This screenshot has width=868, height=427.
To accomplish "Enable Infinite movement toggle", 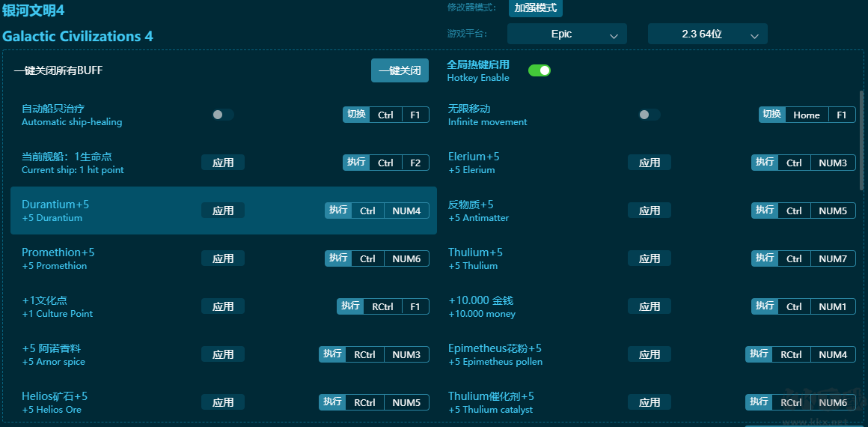I will click(650, 115).
